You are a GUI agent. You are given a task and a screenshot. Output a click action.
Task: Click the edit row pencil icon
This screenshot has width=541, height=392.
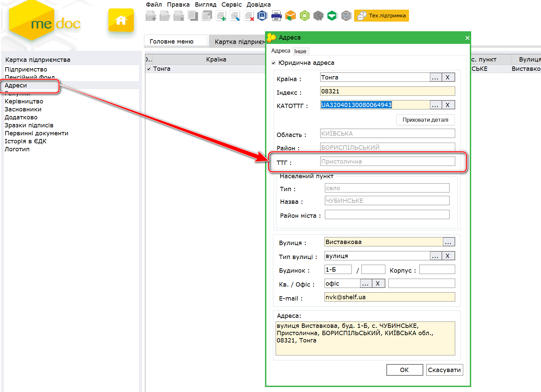(235, 16)
